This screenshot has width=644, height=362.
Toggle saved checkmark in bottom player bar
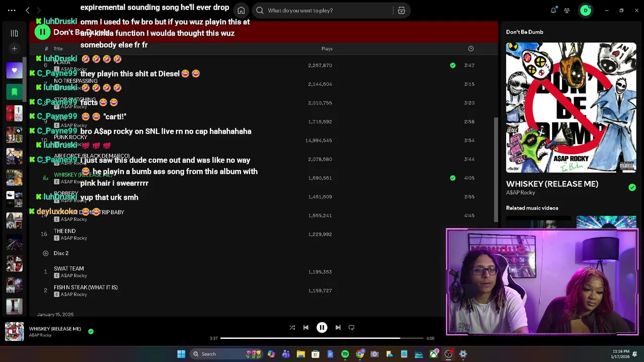[91, 331]
